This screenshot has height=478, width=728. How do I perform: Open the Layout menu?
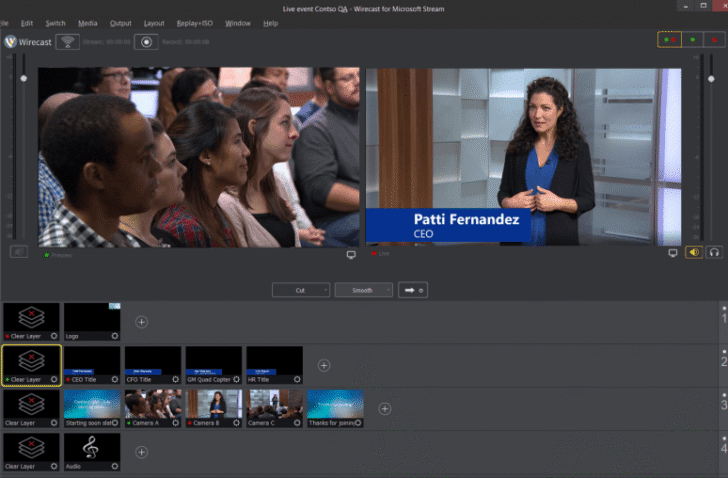point(154,23)
